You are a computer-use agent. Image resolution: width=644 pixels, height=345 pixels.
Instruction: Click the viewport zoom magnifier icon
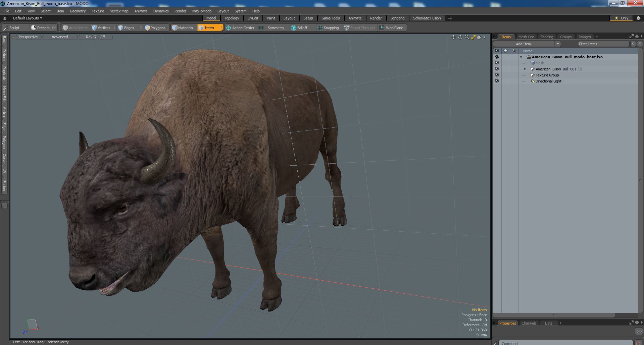[x=466, y=37]
